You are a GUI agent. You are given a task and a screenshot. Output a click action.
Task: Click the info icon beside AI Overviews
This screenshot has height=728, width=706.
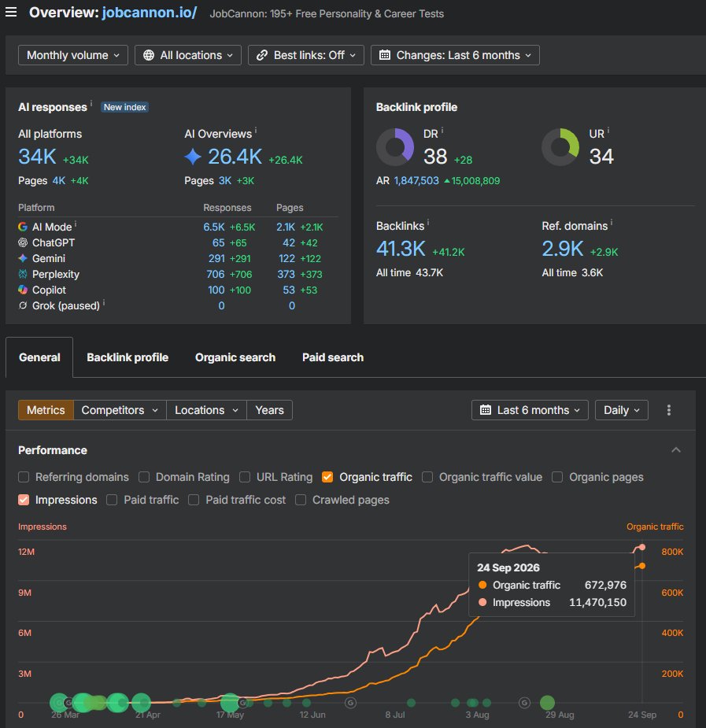click(x=256, y=130)
